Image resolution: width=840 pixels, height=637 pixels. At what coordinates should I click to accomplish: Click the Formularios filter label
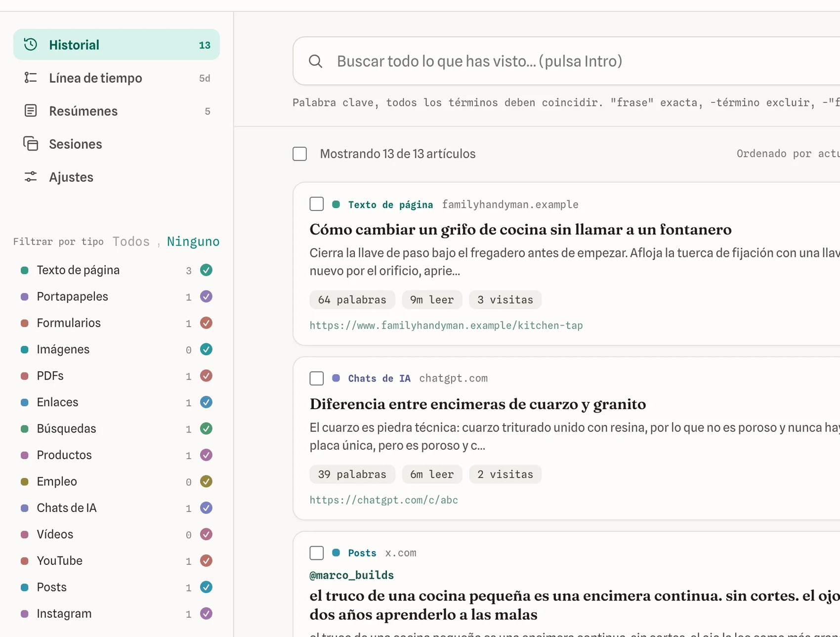(x=69, y=323)
